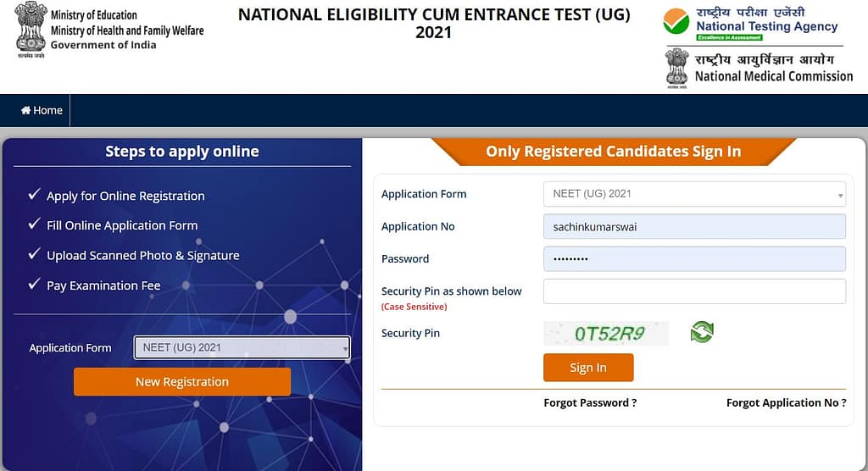Click the empty Security Pin text field
Viewport: 868px width, 471px height.
pos(694,291)
